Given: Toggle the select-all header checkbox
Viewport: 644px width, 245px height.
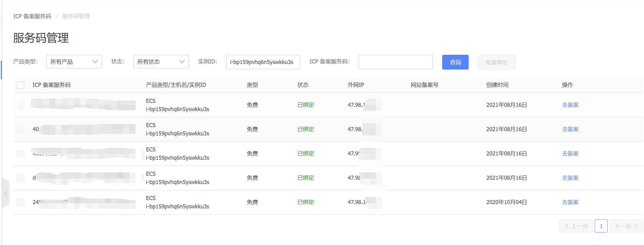Looking at the screenshot, I should click(x=21, y=85).
